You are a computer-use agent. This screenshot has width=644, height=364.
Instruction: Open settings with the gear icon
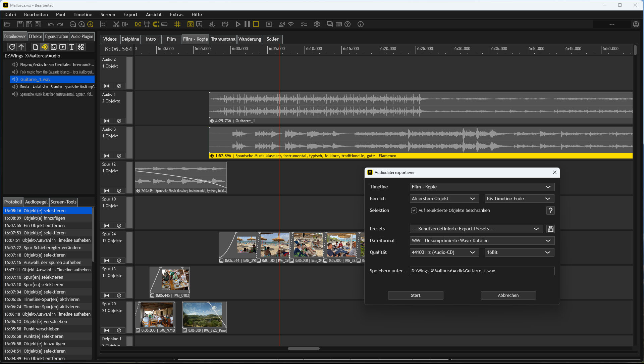click(317, 24)
